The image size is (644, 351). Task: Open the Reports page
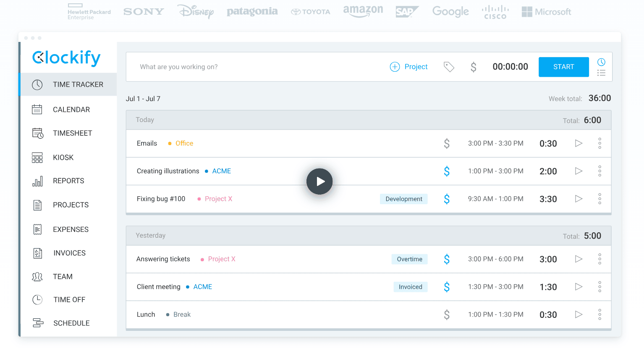(x=68, y=181)
